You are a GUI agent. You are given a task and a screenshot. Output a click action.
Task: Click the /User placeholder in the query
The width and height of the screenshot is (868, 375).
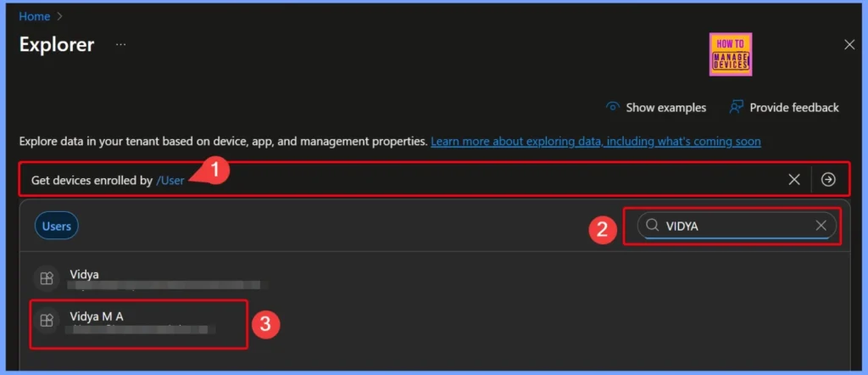pos(170,180)
